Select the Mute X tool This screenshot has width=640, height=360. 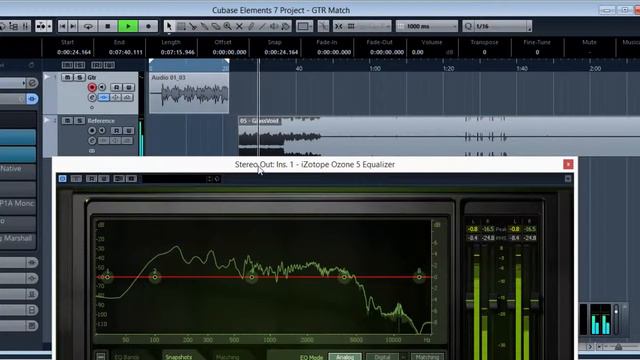tap(239, 27)
